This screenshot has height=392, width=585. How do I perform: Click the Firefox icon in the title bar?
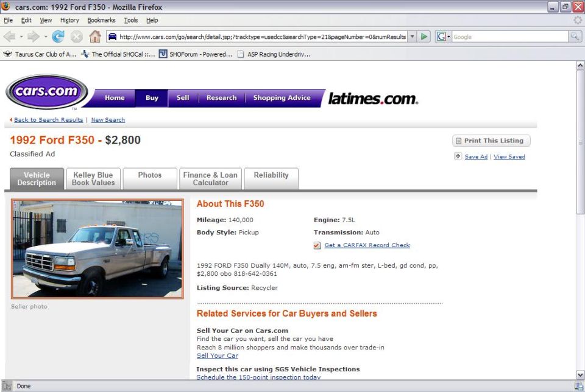pos(5,6)
